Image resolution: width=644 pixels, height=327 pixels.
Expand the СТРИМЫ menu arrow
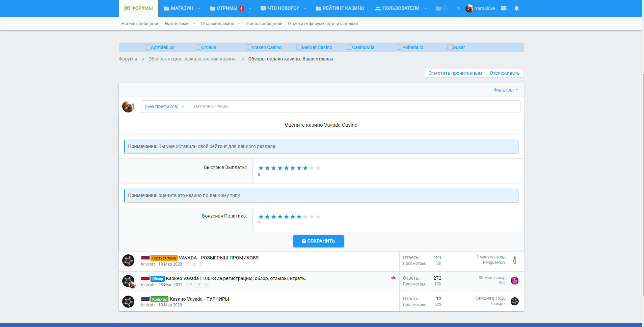[x=250, y=8]
